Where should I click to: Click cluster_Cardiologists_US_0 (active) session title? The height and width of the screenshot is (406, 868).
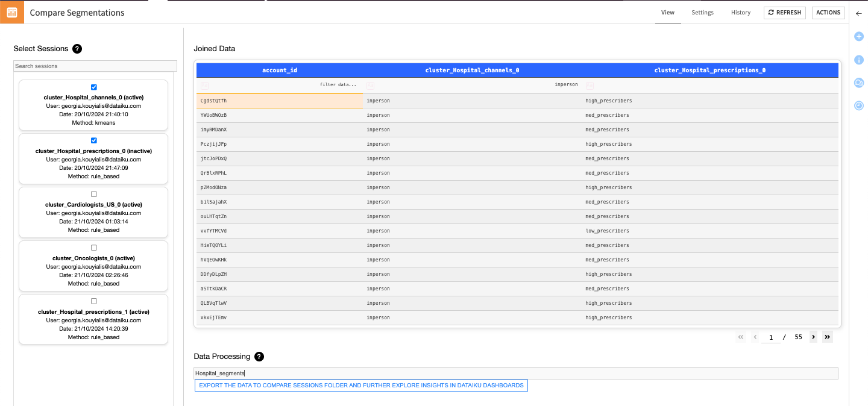click(x=93, y=205)
